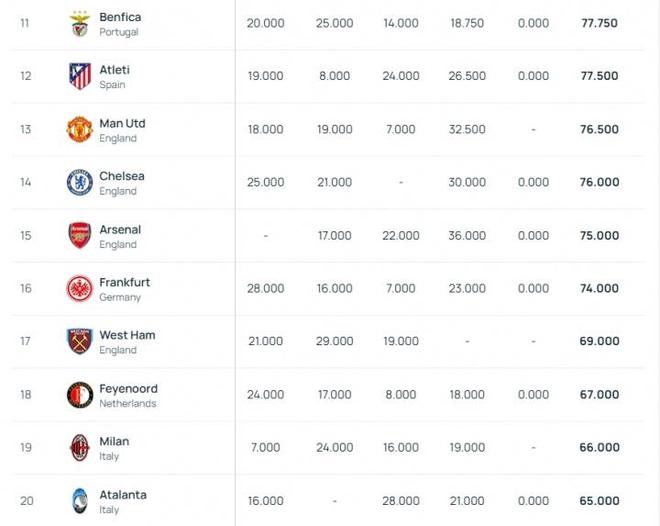This screenshot has width=660, height=526.
Task: Click the Atleti club crest
Action: (x=80, y=76)
